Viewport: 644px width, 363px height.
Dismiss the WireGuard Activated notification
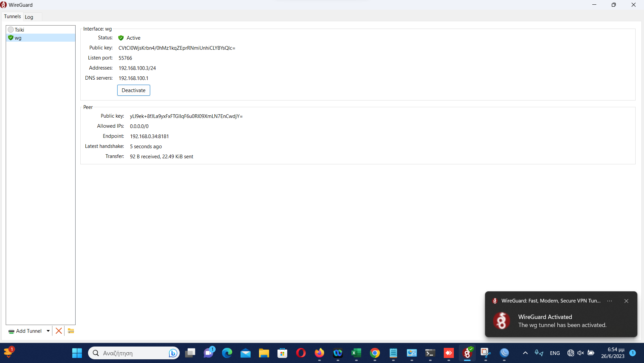(626, 301)
